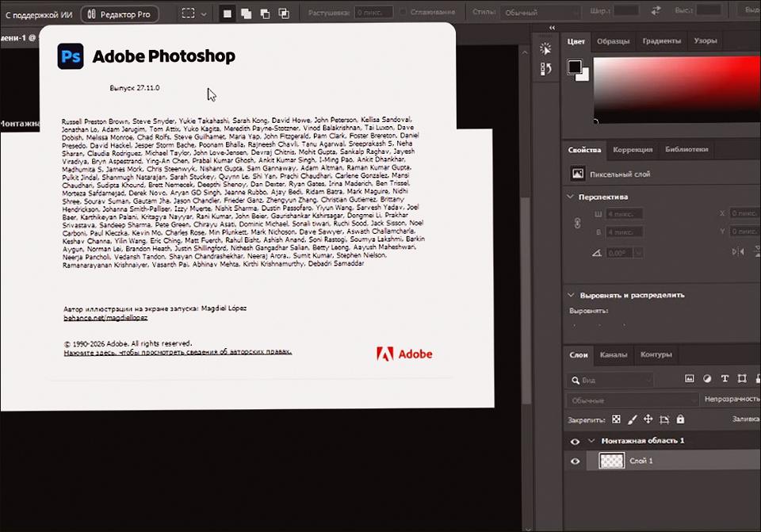
Task: Click the Пиксельный слой layer type icon
Action: point(578,174)
